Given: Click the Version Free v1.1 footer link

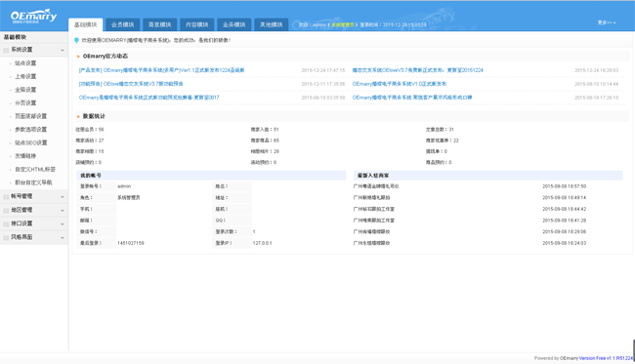Looking at the screenshot, I should click(607, 358).
